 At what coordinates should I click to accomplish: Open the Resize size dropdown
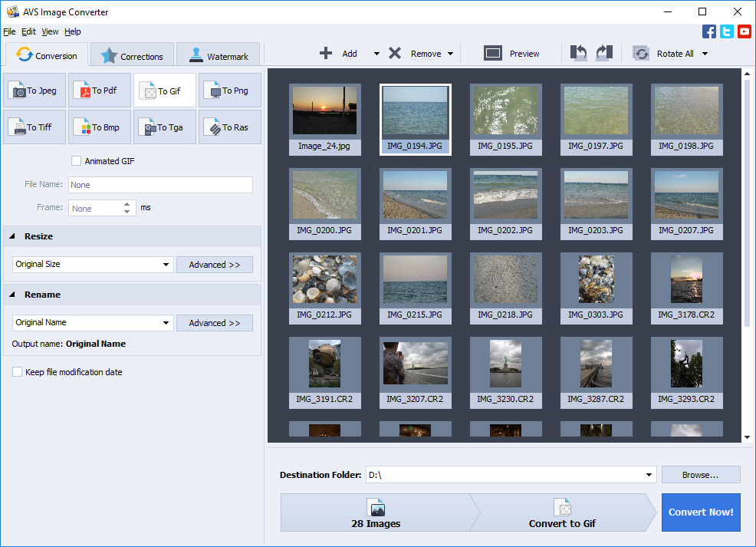click(167, 264)
